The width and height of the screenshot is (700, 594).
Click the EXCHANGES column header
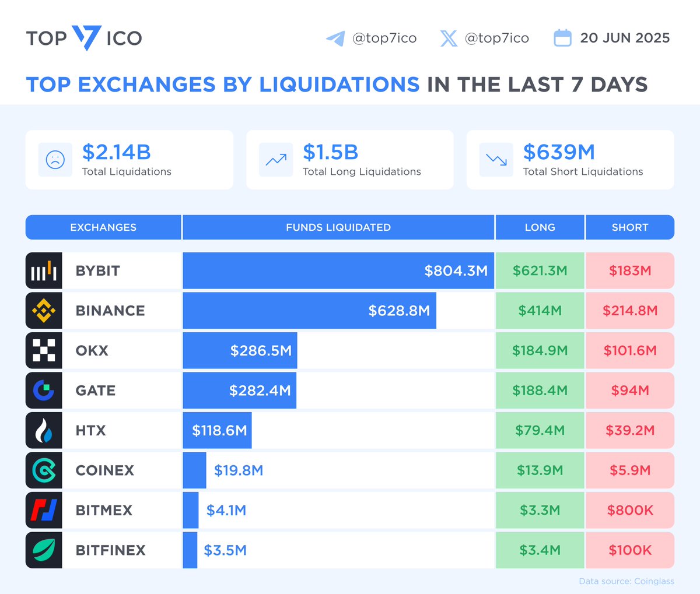(103, 227)
